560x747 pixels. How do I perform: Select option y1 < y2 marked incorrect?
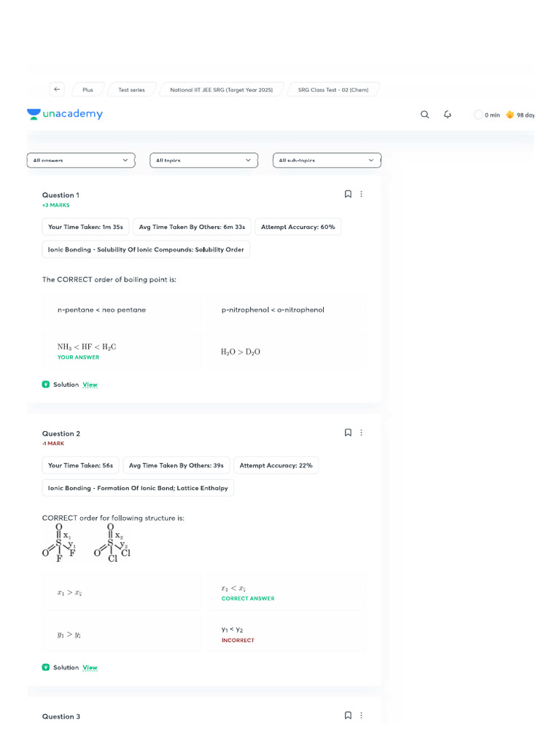(x=286, y=635)
